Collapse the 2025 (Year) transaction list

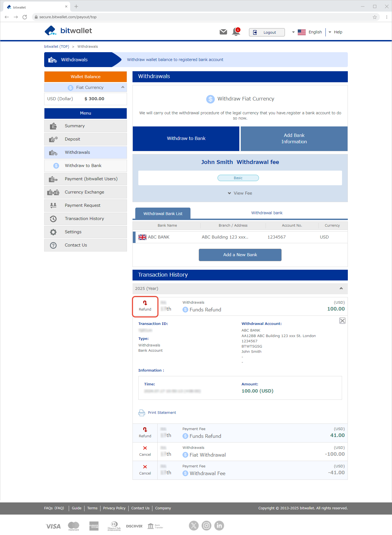click(x=341, y=288)
